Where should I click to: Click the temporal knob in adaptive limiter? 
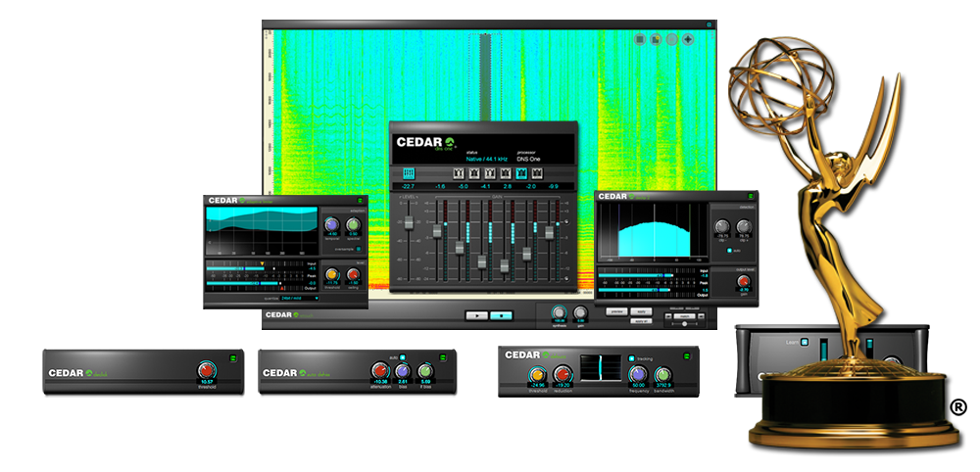[331, 225]
